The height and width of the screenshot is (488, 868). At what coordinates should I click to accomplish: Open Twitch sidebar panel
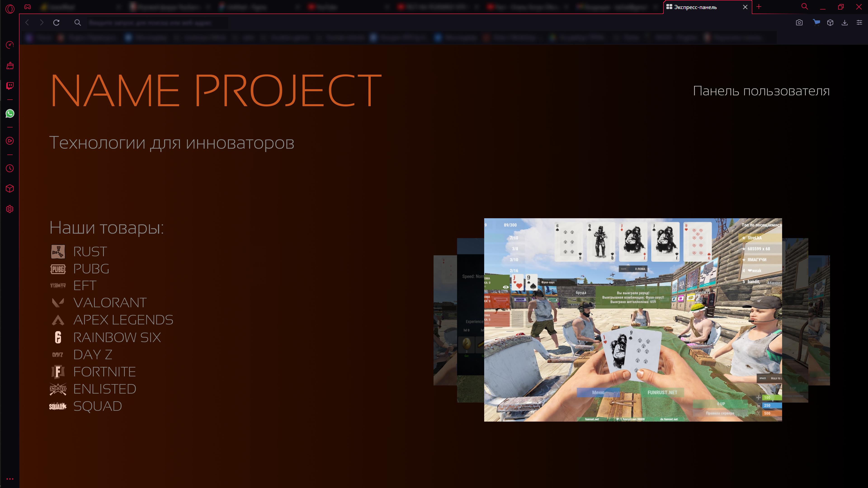click(x=10, y=86)
